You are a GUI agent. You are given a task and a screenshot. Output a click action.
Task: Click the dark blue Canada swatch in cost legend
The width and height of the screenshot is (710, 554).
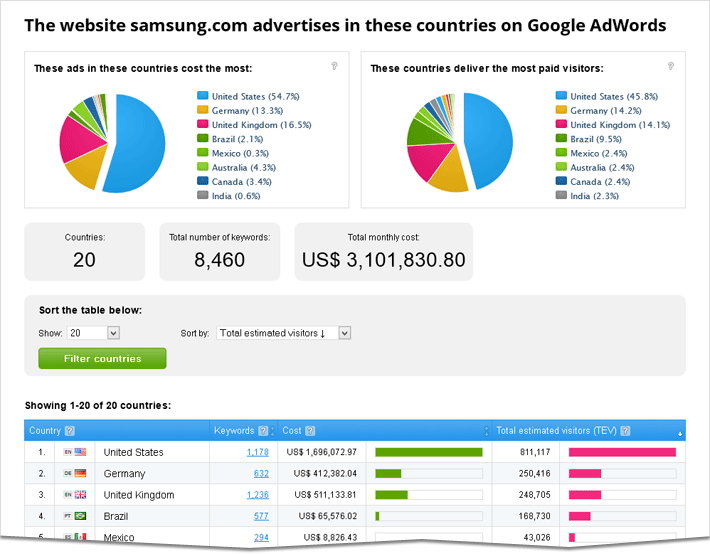point(202,181)
